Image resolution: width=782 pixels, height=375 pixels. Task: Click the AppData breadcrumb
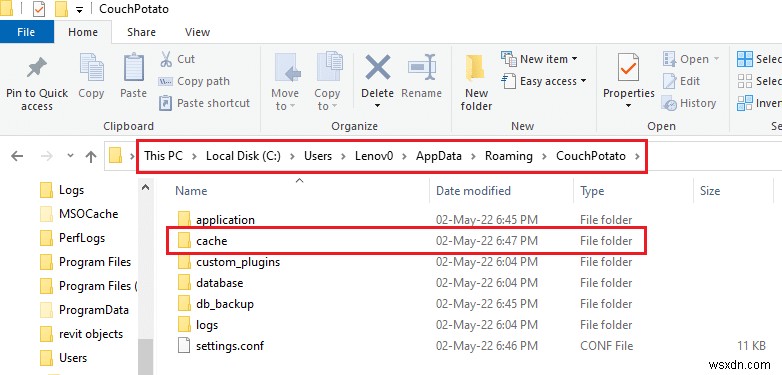tap(439, 156)
